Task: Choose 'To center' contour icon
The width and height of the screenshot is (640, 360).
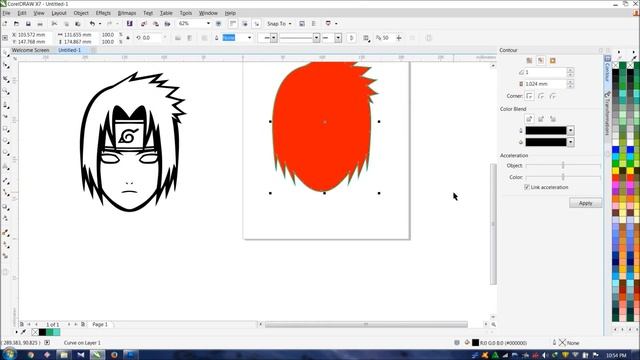Action: coord(529,60)
